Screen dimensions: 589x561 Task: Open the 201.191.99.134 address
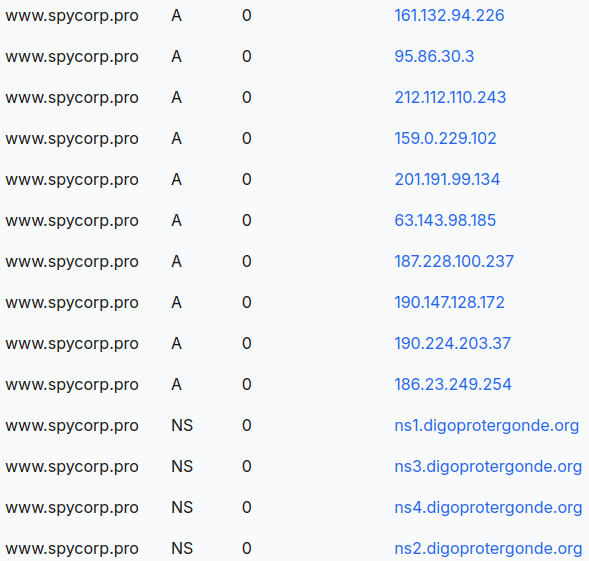coord(447,179)
